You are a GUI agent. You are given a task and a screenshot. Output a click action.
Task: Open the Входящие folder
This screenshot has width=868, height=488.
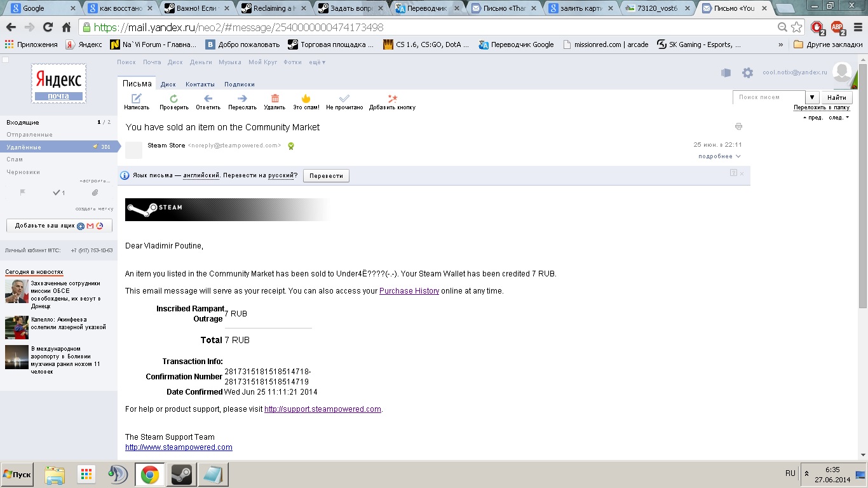click(x=23, y=122)
